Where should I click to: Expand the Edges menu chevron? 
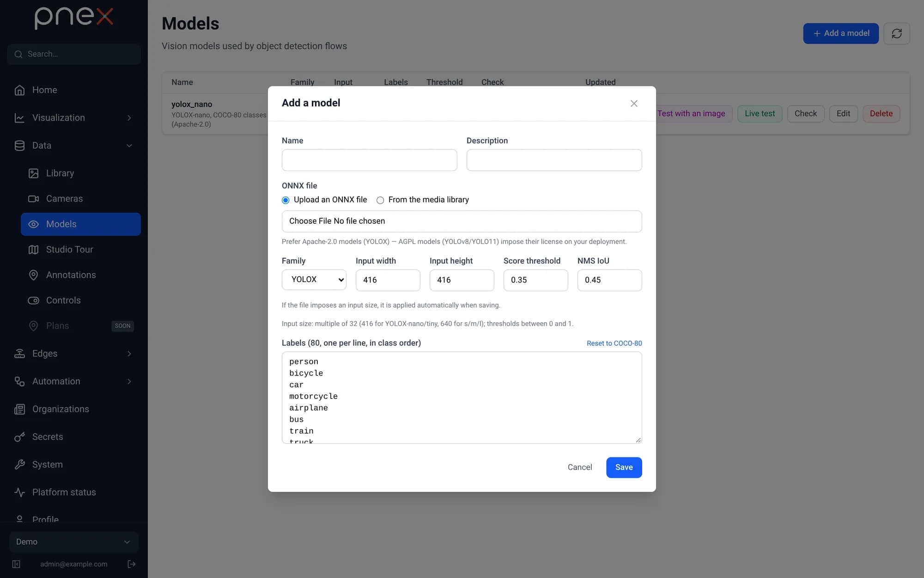129,354
